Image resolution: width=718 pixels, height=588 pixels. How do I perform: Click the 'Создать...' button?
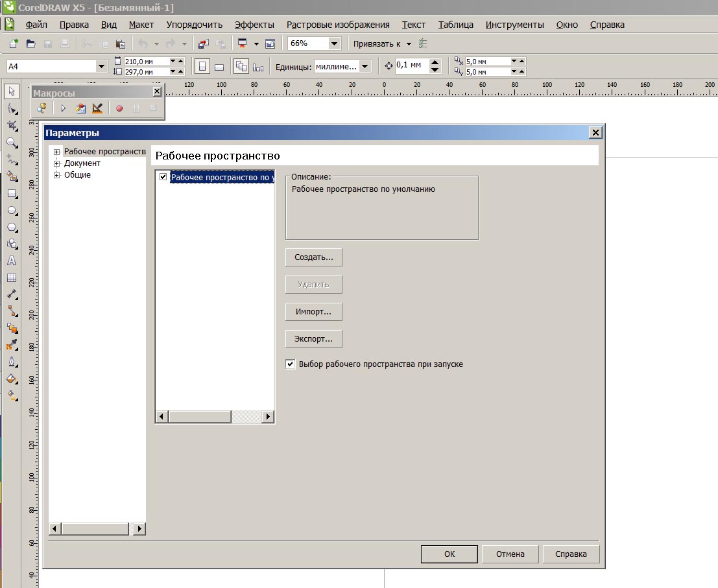coord(313,257)
